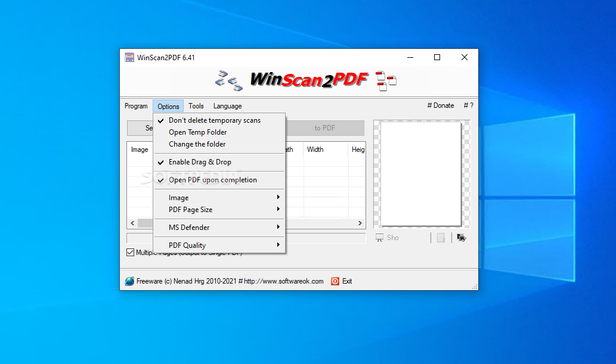Viewport: 616px width, 364px height.
Task: Click the image tool icon below the preview
Action: (x=461, y=238)
